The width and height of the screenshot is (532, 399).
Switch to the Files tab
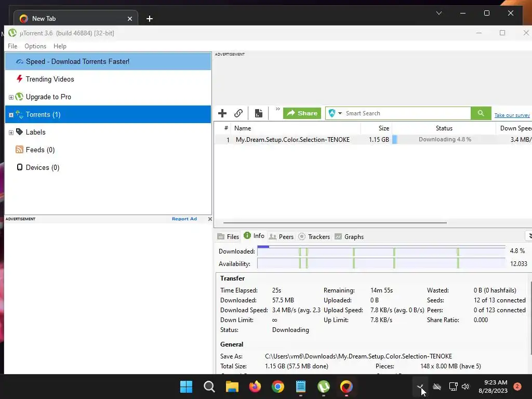[x=229, y=237]
